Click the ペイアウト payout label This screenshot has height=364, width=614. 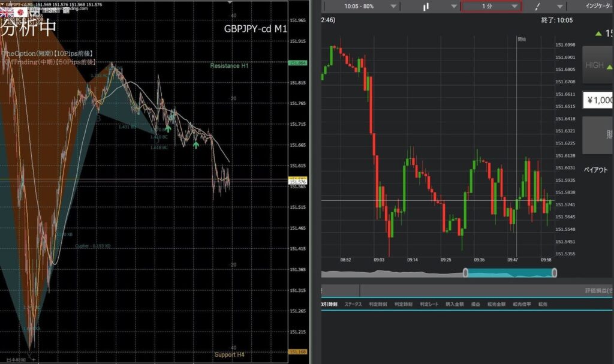[x=595, y=170]
